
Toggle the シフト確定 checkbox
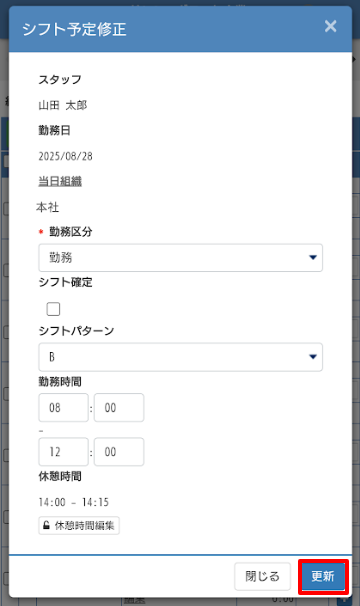point(53,309)
